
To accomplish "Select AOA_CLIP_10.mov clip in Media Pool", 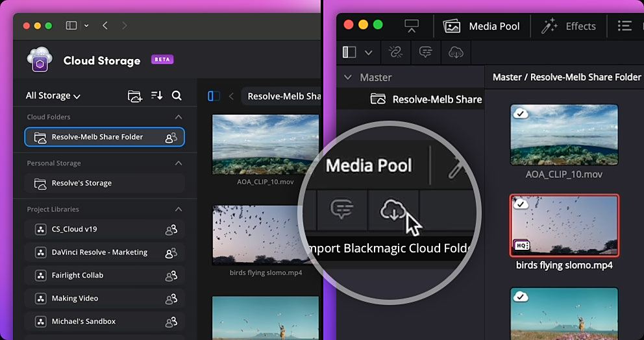I will point(564,135).
